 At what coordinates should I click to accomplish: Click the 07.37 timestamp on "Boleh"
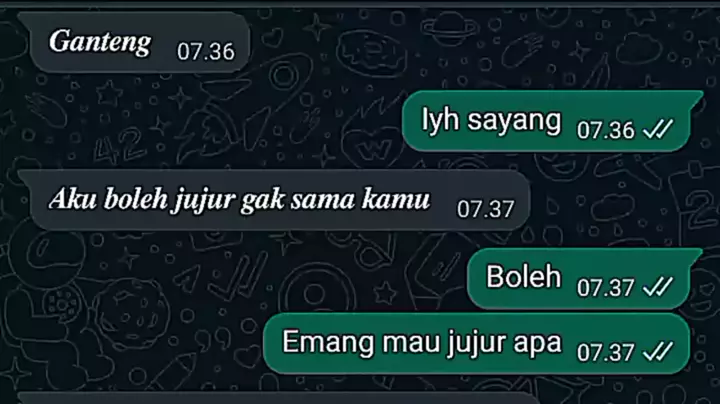606,288
